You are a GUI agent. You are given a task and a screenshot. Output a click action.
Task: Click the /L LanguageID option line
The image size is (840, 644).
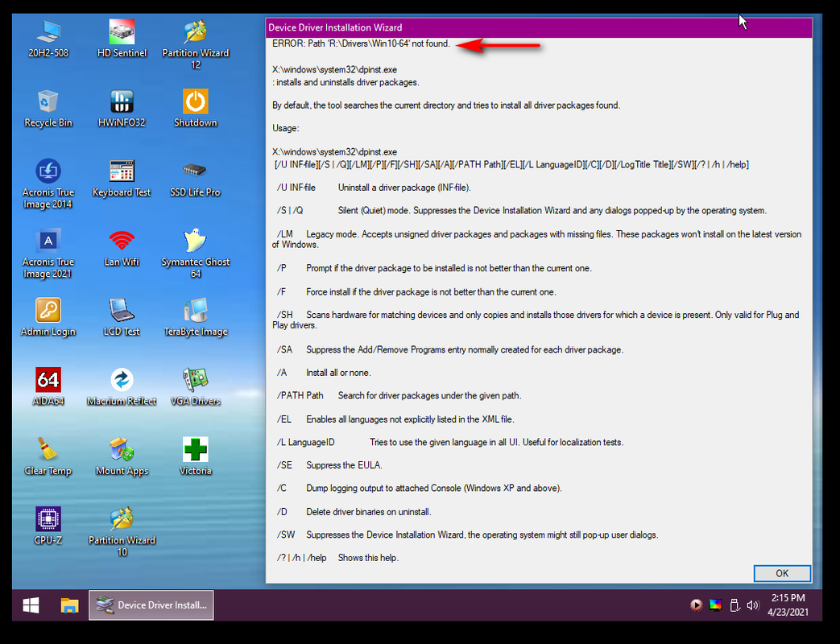point(450,443)
